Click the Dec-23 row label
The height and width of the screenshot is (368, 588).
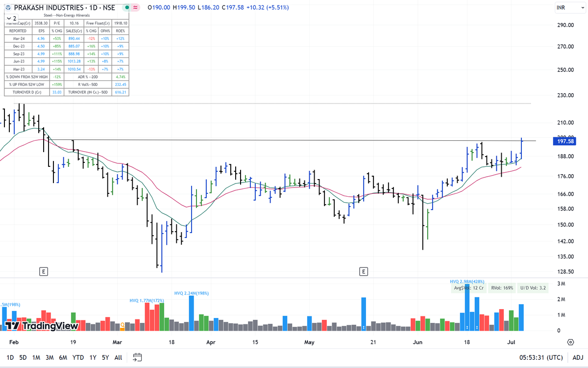click(x=19, y=46)
